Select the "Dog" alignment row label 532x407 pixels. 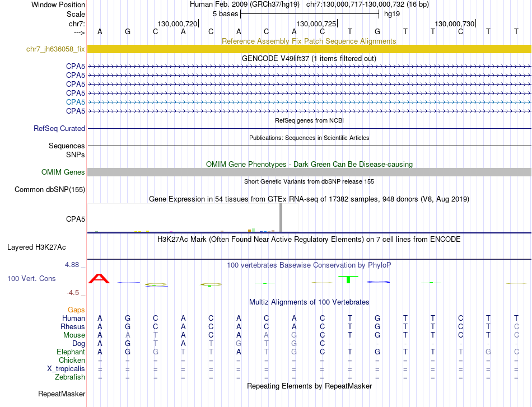(x=79, y=344)
